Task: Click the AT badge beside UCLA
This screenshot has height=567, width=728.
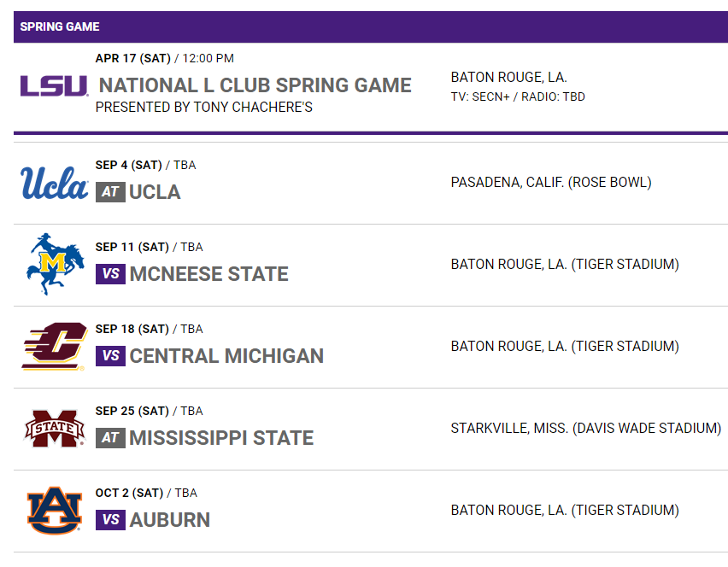Action: click(110, 192)
